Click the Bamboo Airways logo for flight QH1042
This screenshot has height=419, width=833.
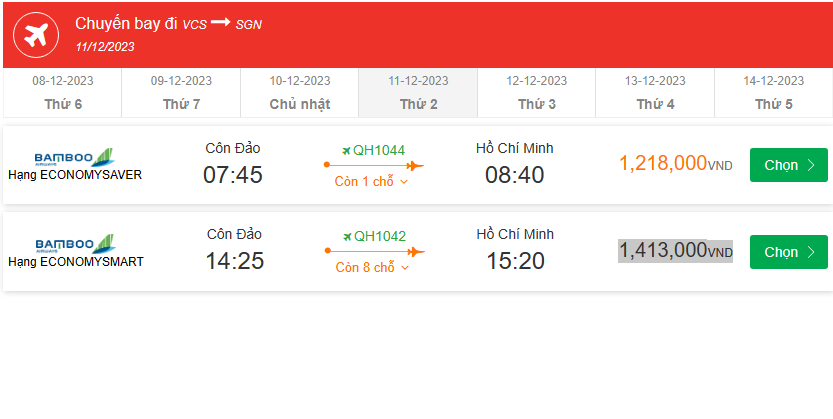[x=75, y=243]
